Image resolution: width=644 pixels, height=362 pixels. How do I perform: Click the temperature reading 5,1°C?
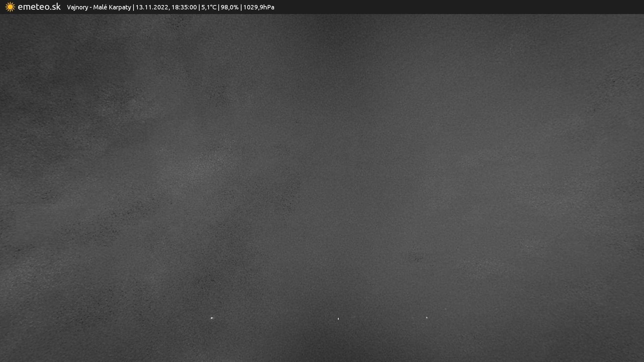[209, 7]
